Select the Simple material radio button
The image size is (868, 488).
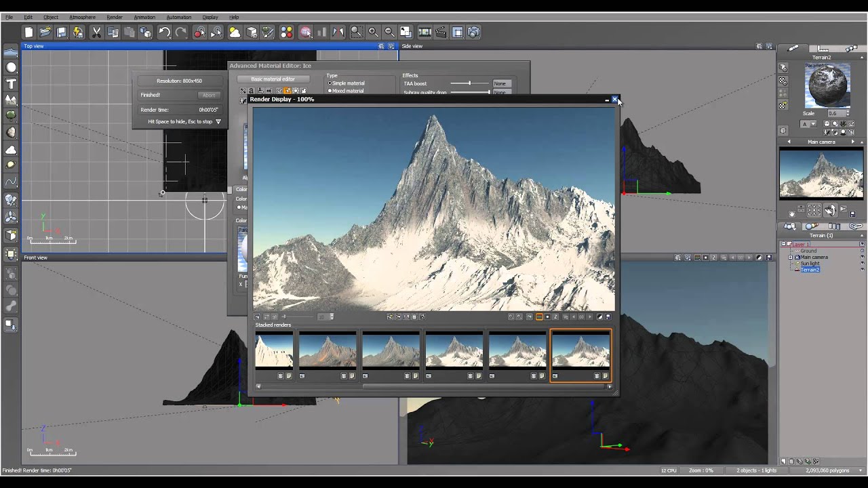click(x=330, y=83)
